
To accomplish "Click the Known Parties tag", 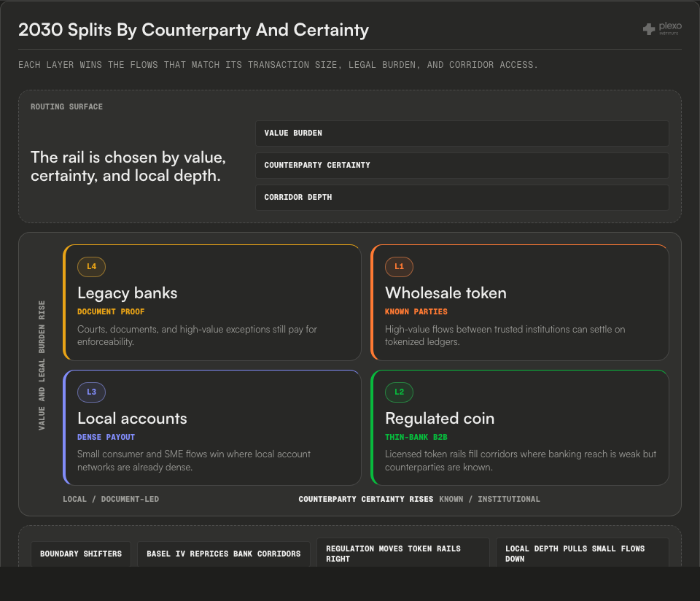I will coord(416,311).
